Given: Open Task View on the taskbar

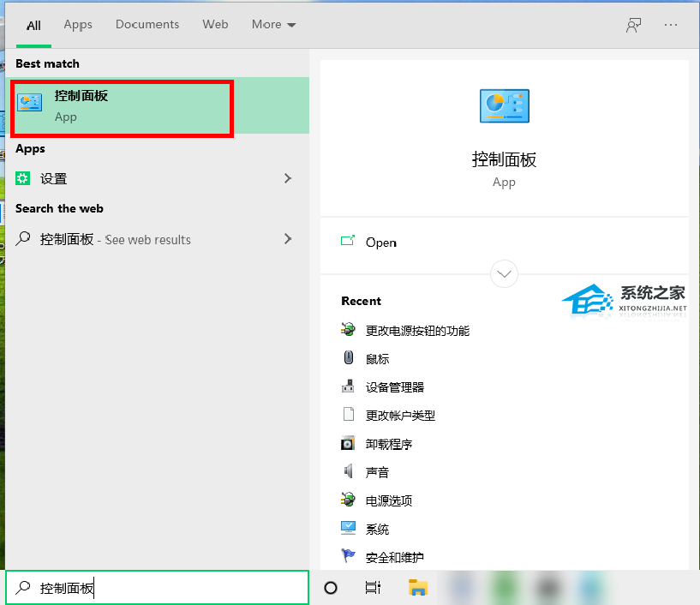Looking at the screenshot, I should coord(373,588).
